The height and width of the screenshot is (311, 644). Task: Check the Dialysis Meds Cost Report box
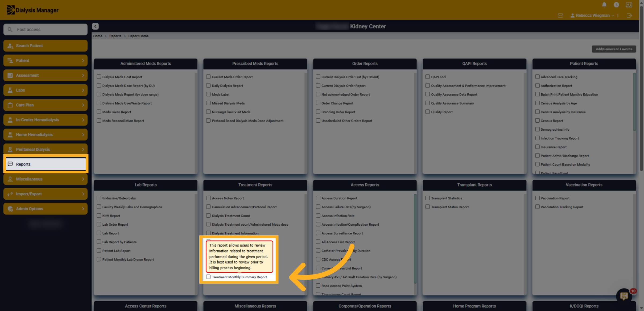(x=99, y=77)
